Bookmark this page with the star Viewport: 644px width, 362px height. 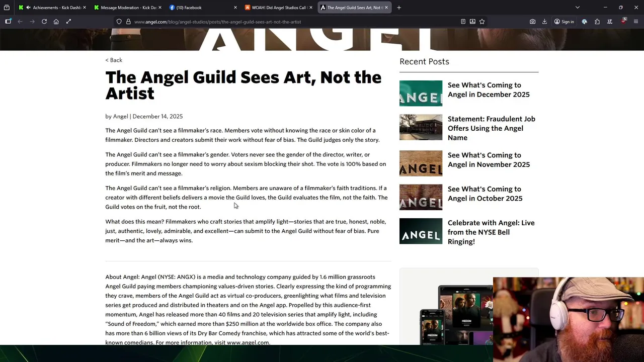[x=482, y=22]
